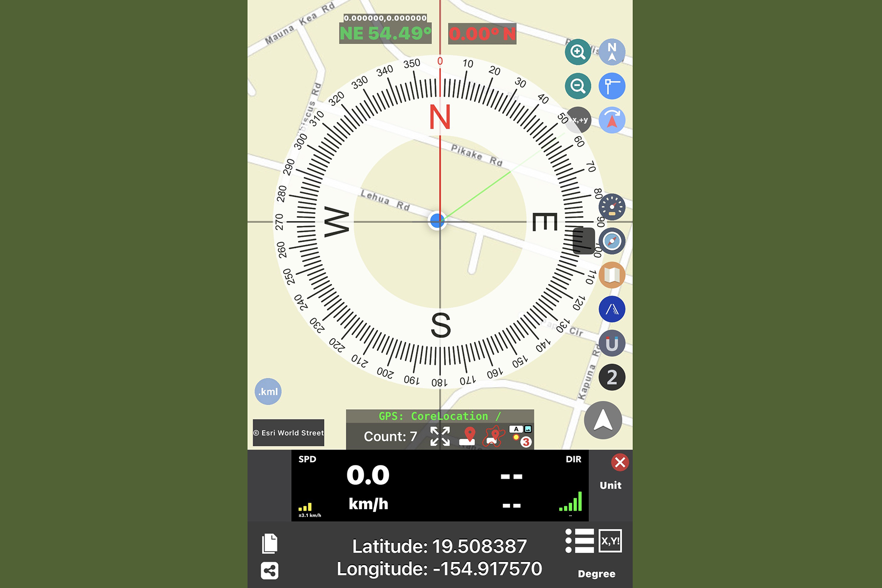
Task: Tap the red pin marker icon
Action: coord(468,436)
